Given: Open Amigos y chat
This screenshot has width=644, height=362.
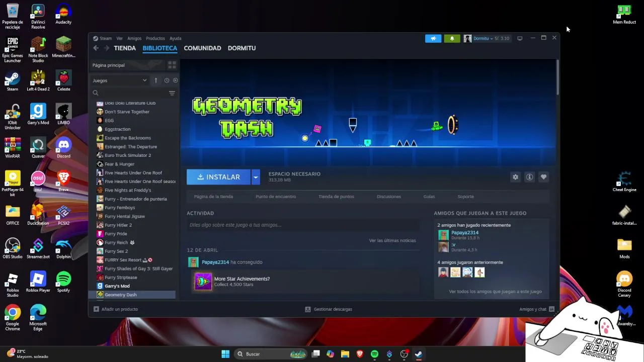Looking at the screenshot, I should (536, 309).
